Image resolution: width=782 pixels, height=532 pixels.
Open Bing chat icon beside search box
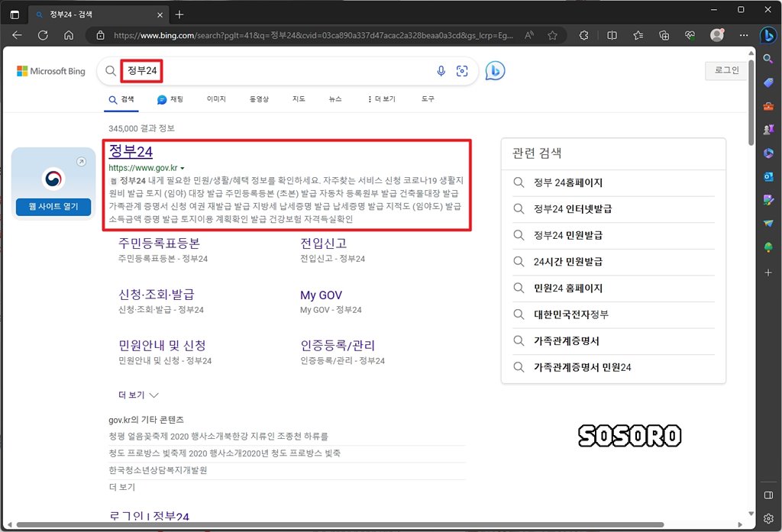[x=495, y=71]
